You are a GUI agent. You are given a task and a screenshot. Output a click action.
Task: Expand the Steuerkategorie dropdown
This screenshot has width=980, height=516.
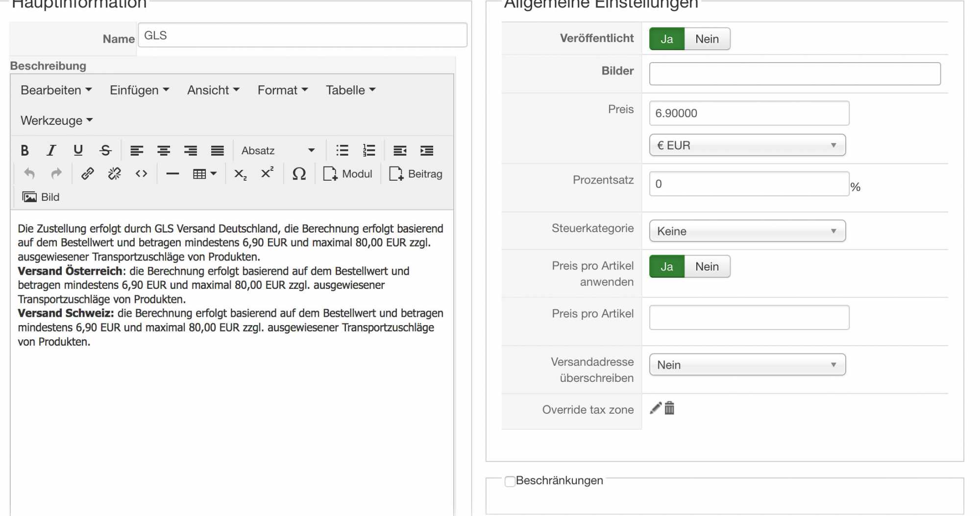click(x=747, y=231)
